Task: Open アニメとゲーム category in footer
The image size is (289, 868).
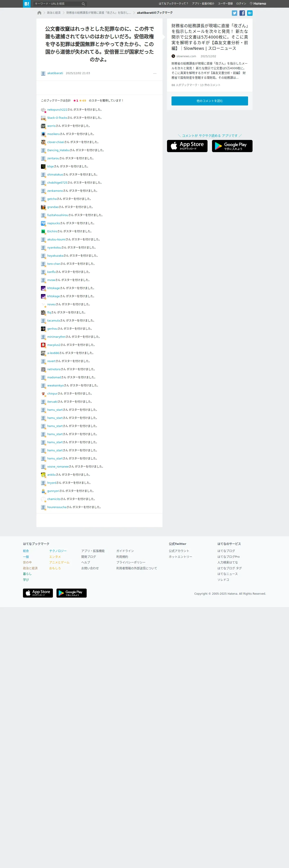Action: click(60, 562)
